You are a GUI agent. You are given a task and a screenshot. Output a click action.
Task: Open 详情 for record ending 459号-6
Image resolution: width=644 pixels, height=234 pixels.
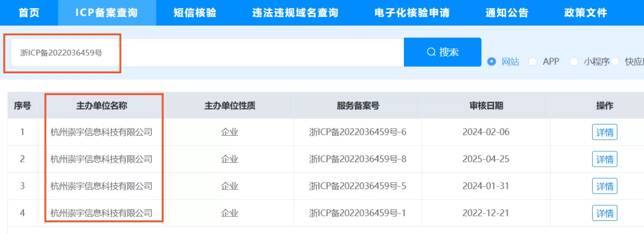tap(605, 132)
